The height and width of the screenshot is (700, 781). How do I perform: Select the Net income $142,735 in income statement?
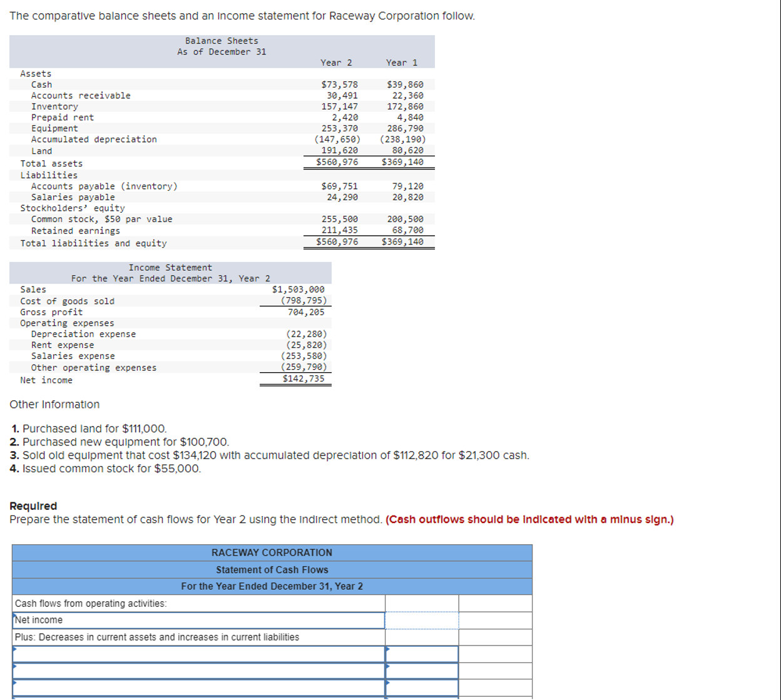click(x=304, y=380)
